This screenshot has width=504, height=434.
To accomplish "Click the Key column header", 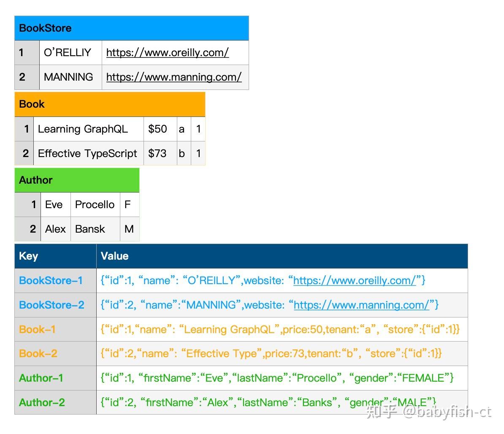I will (x=55, y=256).
